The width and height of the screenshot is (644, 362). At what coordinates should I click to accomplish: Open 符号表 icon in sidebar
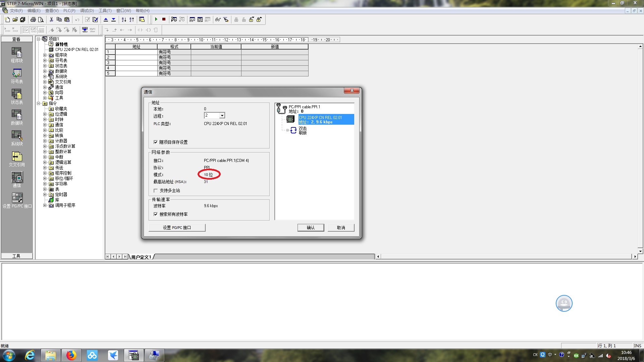pos(17,73)
